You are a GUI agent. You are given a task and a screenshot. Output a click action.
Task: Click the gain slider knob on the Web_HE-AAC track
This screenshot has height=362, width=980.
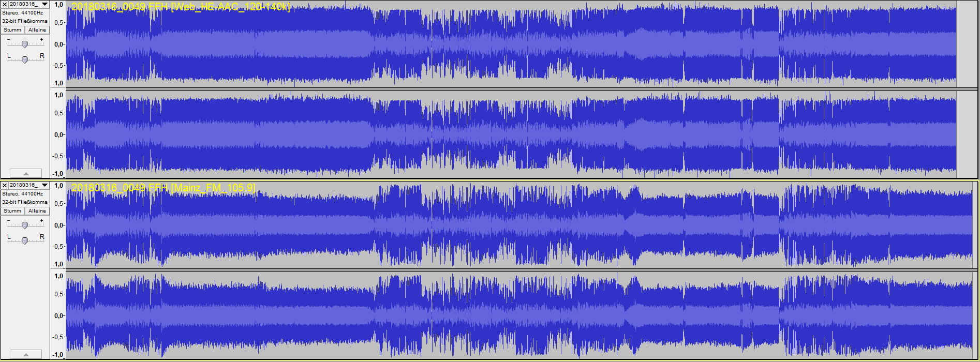click(24, 44)
